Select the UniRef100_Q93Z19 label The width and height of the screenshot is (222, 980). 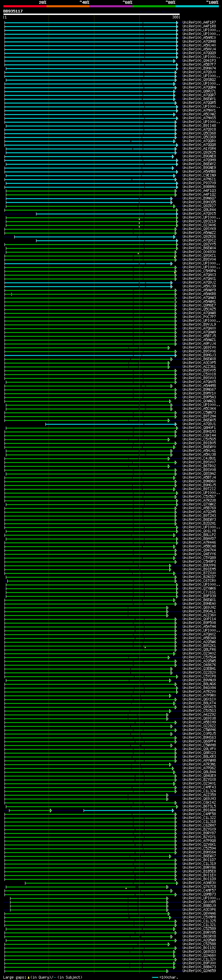click(199, 221)
